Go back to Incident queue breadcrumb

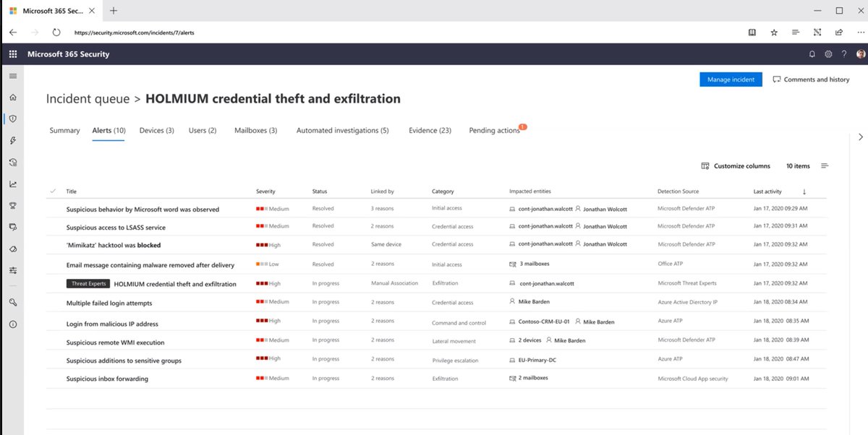pyautogui.click(x=88, y=99)
